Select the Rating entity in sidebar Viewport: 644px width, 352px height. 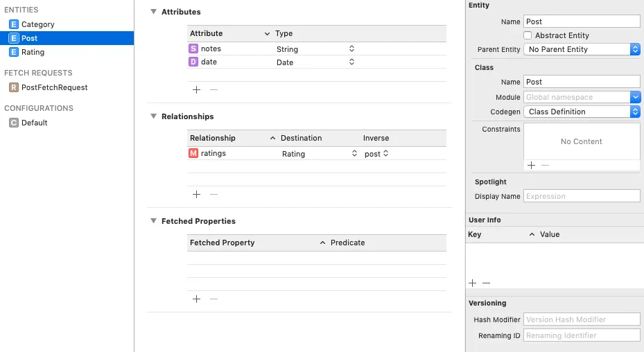click(x=33, y=52)
